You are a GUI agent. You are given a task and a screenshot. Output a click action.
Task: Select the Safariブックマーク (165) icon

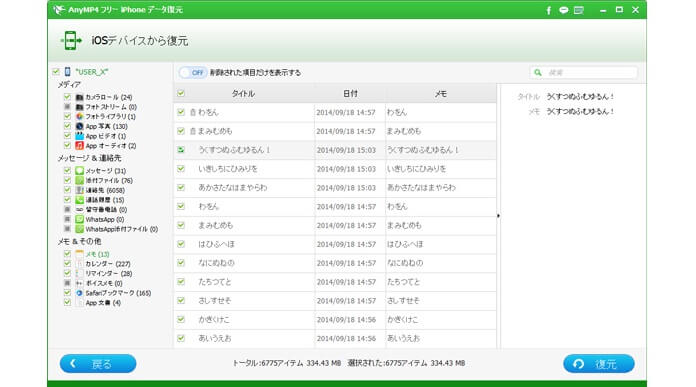tap(79, 293)
